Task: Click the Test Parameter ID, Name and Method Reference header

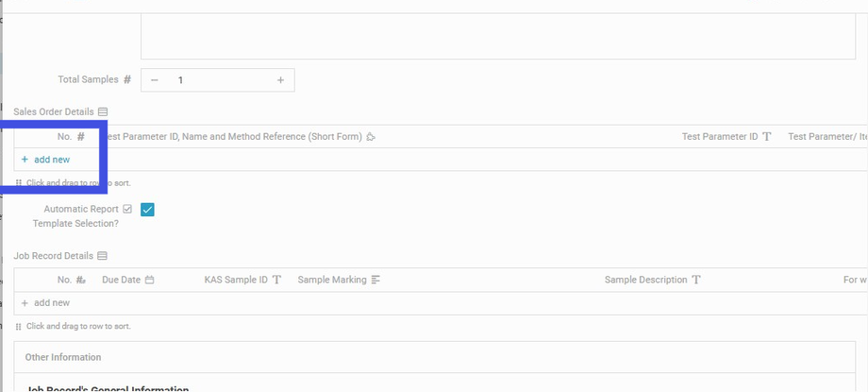Action: 233,137
